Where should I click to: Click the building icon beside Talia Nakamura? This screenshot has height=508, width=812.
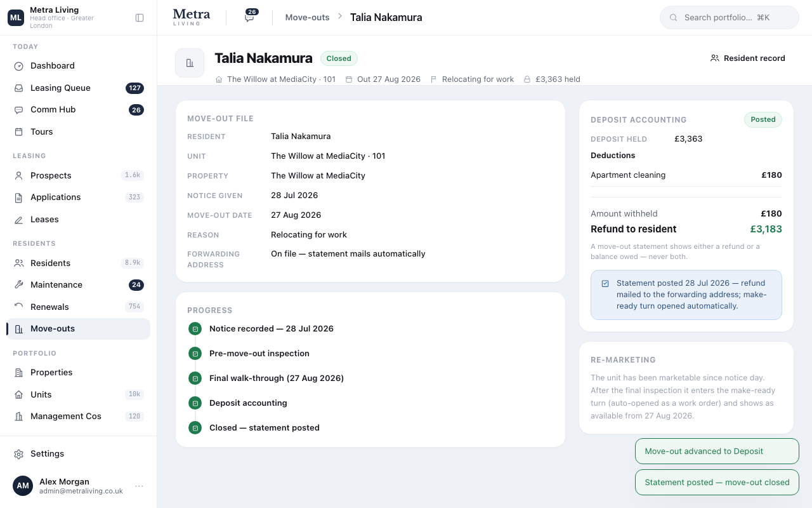pos(190,63)
